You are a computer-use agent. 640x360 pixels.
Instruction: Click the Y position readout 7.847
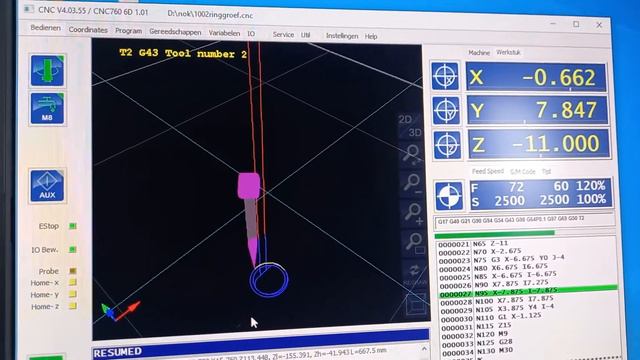[537, 110]
